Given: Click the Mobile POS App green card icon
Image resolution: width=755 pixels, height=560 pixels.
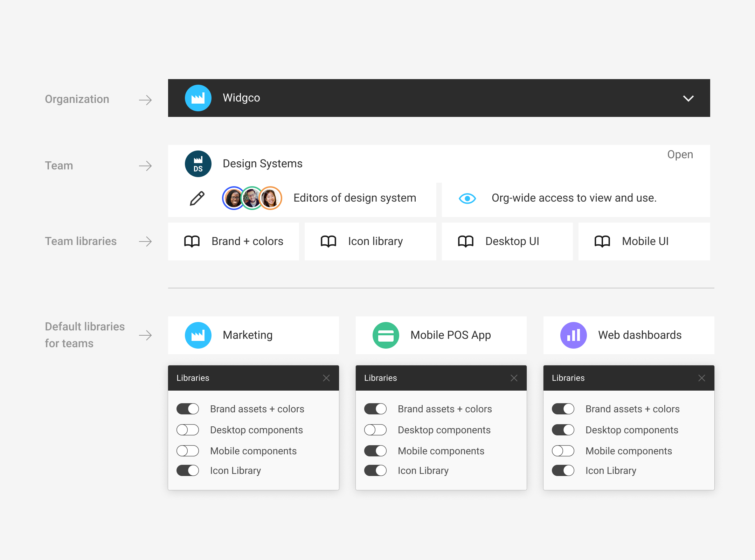Looking at the screenshot, I should point(386,335).
